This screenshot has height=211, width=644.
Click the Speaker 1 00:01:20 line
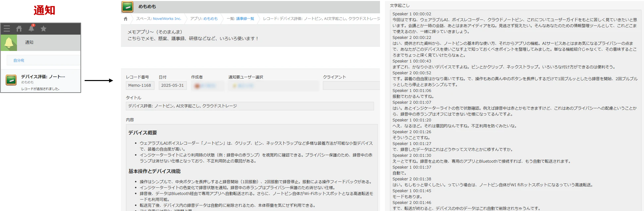coord(412,120)
